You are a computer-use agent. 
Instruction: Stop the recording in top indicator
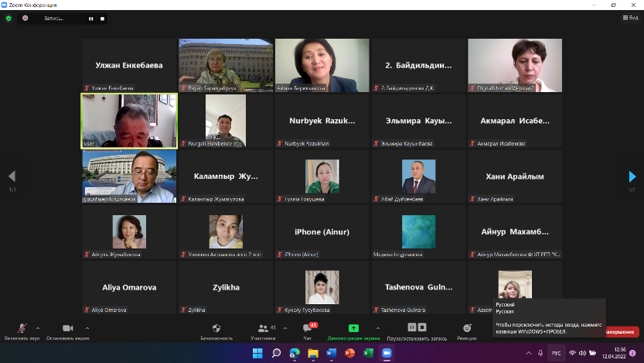click(103, 18)
